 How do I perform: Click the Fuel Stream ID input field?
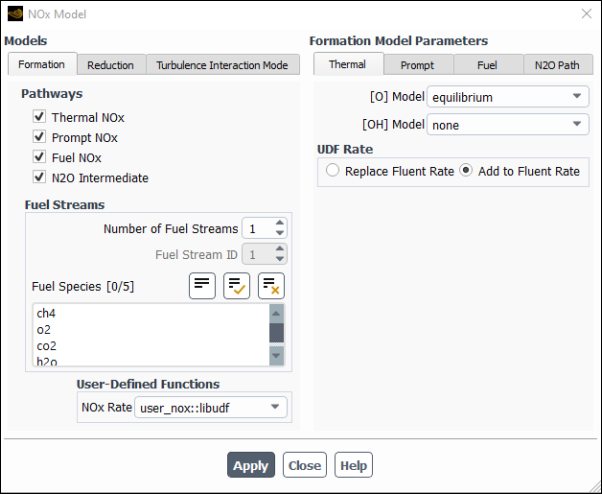click(x=258, y=254)
